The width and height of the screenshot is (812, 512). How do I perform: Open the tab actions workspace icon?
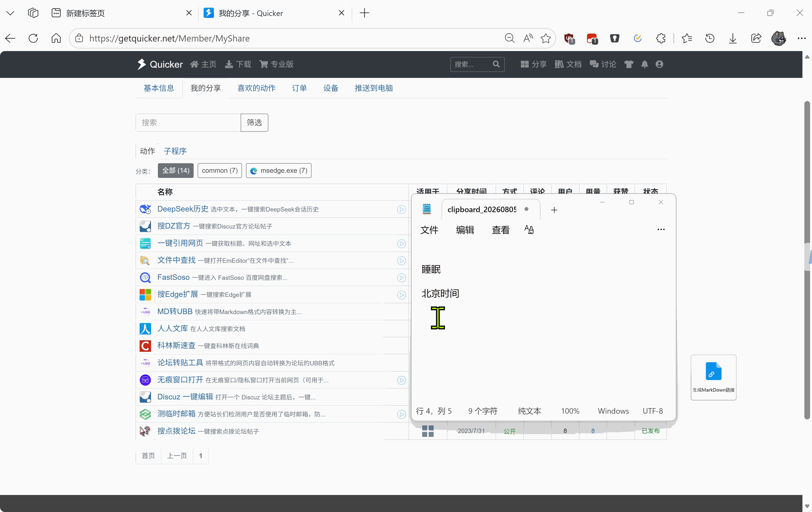33,13
